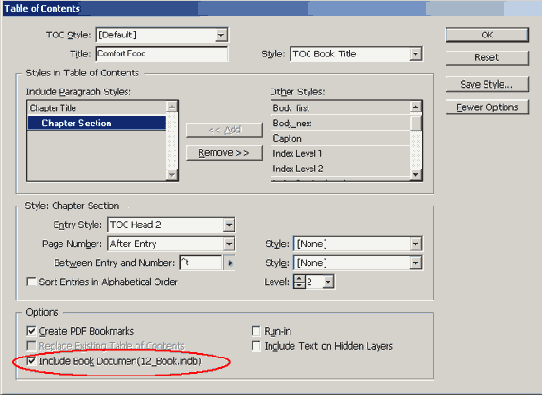
Task: Enable the Run-in checkbox
Action: 256,331
